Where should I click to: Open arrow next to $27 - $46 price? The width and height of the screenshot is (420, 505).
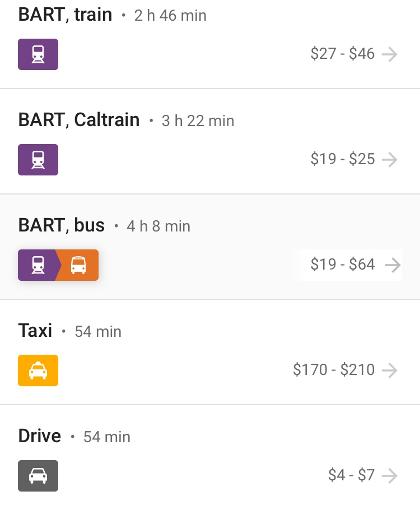pos(390,54)
